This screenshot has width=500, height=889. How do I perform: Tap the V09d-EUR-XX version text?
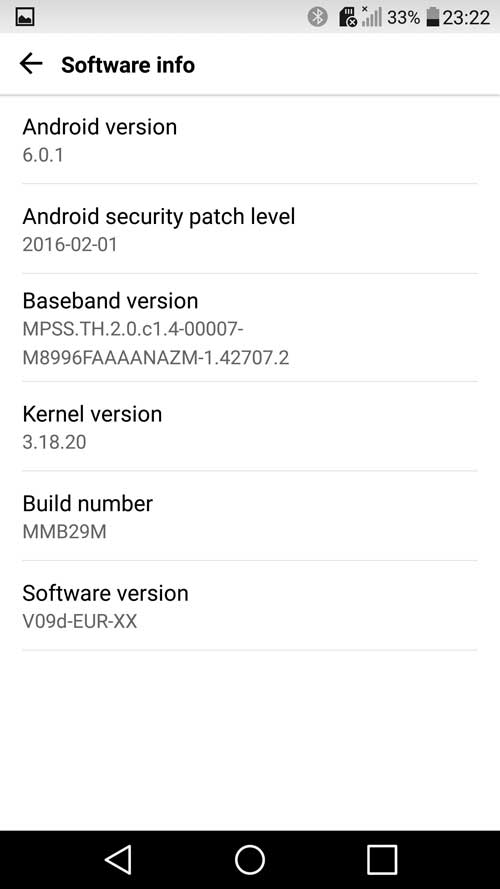point(80,621)
